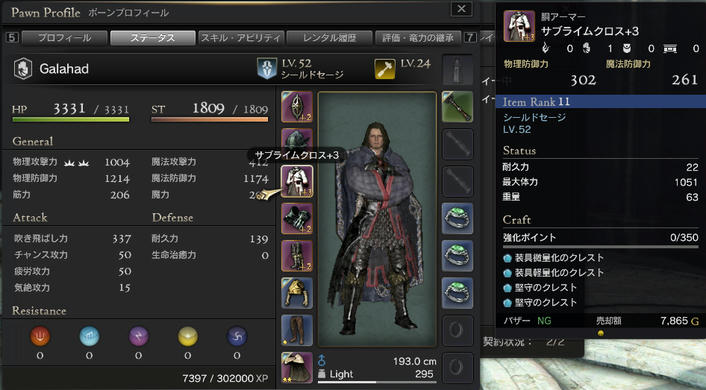Select the yellow shirt clothing slot
Screen dimensions: 706x390
(x=297, y=293)
